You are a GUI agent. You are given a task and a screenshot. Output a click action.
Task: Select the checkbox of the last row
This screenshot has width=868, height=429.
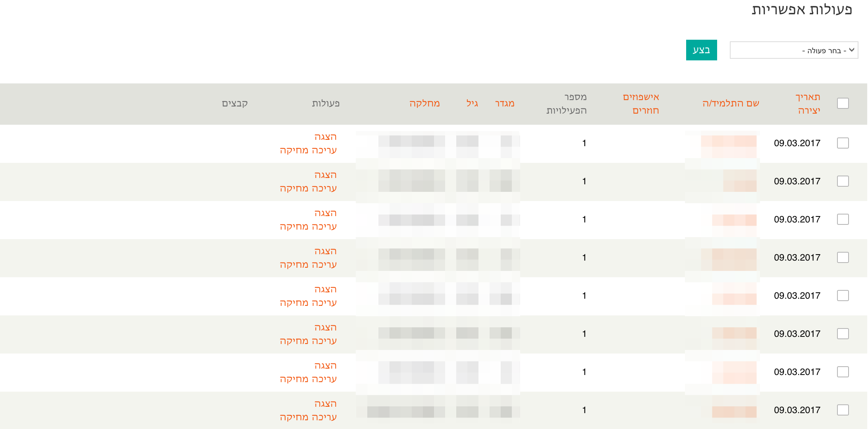pos(843,410)
